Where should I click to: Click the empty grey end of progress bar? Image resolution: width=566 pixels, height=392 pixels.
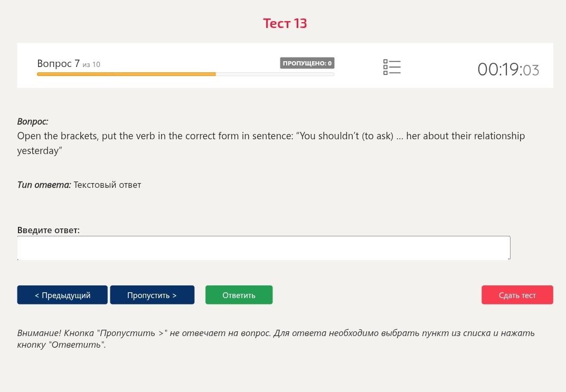click(x=275, y=74)
